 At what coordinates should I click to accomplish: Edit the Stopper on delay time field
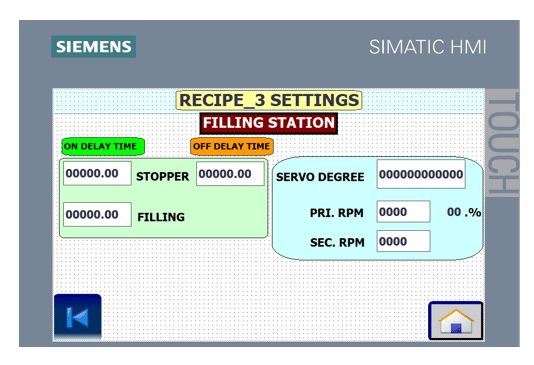(x=97, y=174)
